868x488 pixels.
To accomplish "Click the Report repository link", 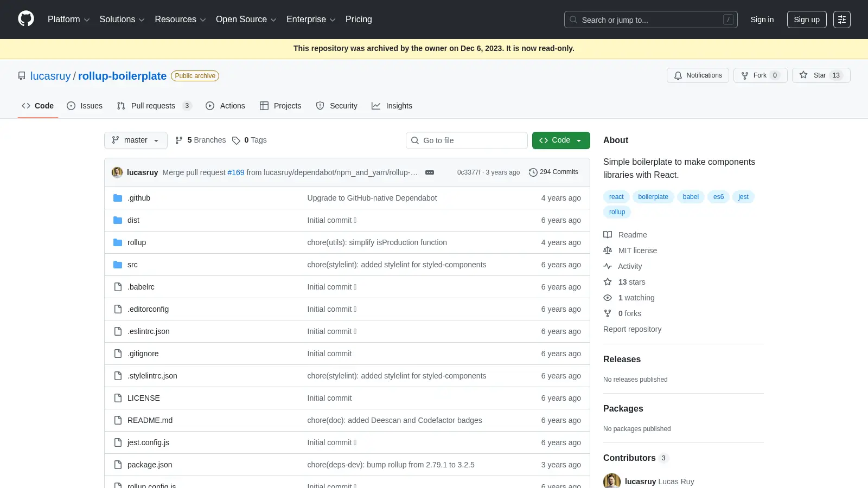I will click(632, 329).
